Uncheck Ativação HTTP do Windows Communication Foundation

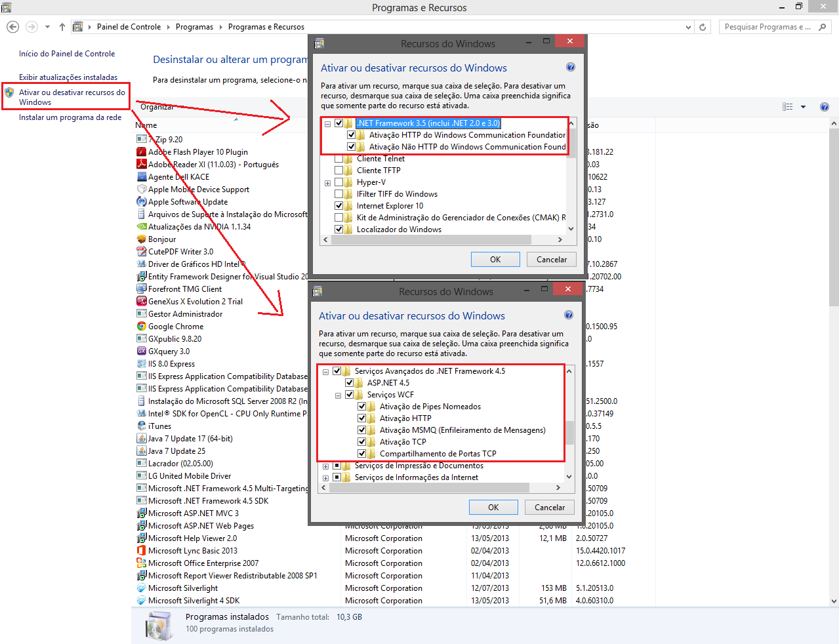coord(352,134)
